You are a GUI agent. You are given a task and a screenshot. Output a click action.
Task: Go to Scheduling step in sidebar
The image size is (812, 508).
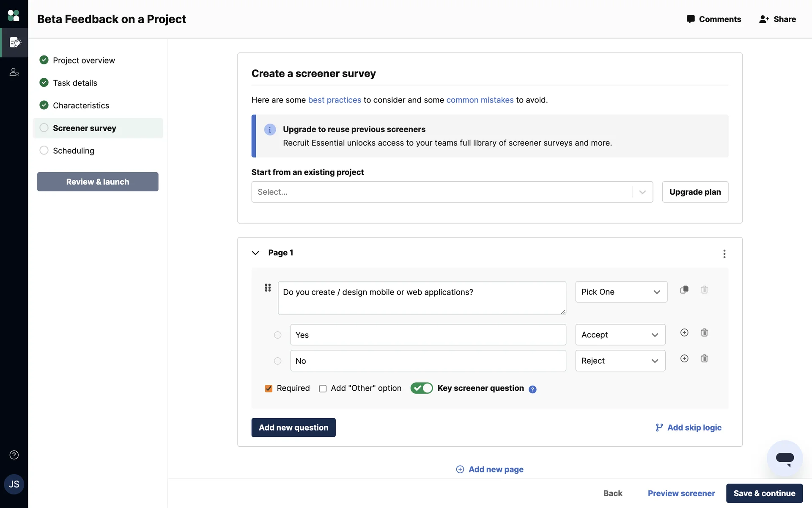click(x=73, y=151)
